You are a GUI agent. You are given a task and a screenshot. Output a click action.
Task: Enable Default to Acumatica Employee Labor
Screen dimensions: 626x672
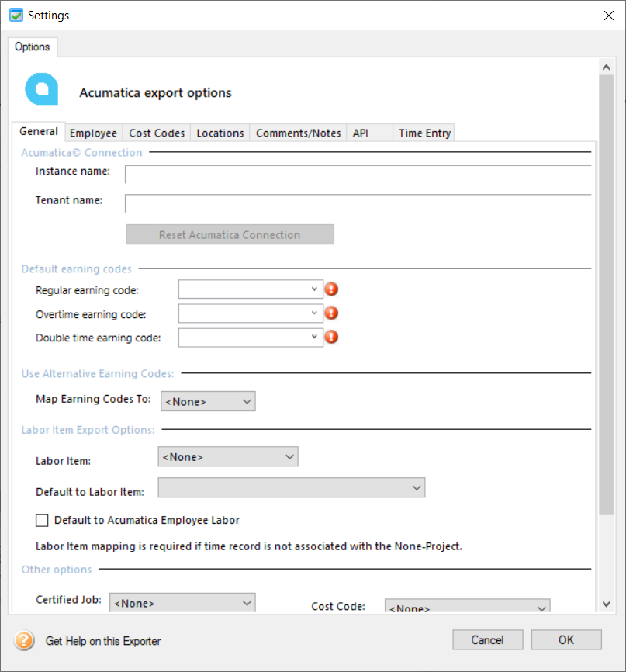click(42, 520)
